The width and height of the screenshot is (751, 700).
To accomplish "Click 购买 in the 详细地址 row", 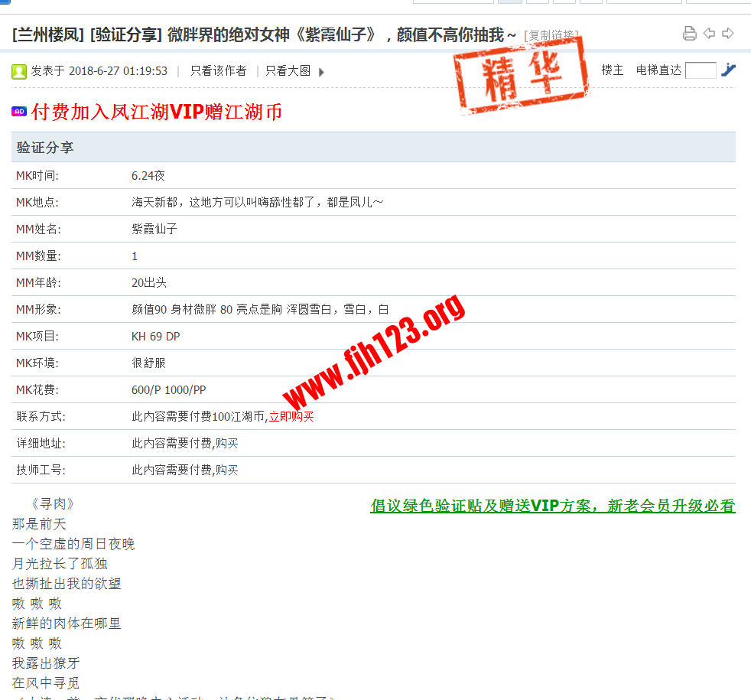I will [x=226, y=444].
